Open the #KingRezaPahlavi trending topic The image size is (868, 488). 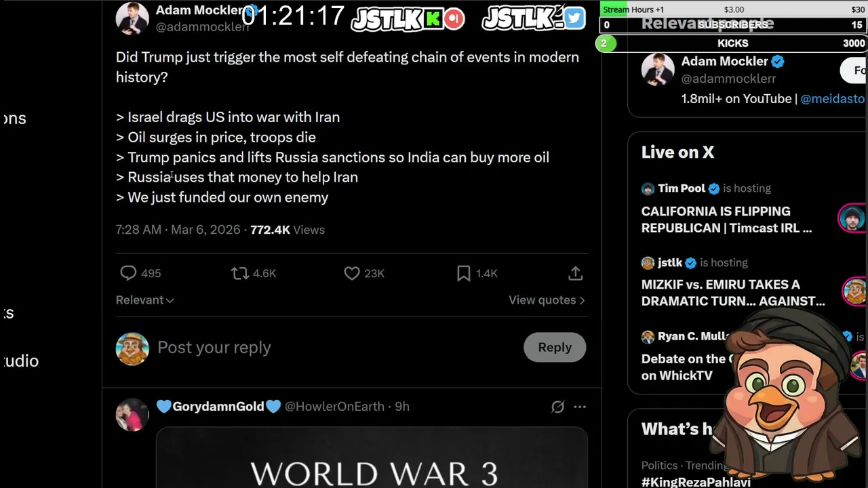tap(696, 482)
